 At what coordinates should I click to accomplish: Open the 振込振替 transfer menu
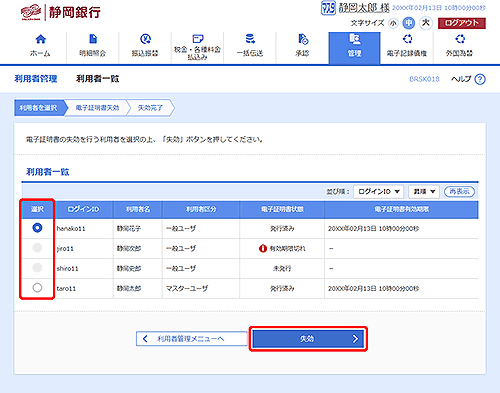(x=145, y=47)
